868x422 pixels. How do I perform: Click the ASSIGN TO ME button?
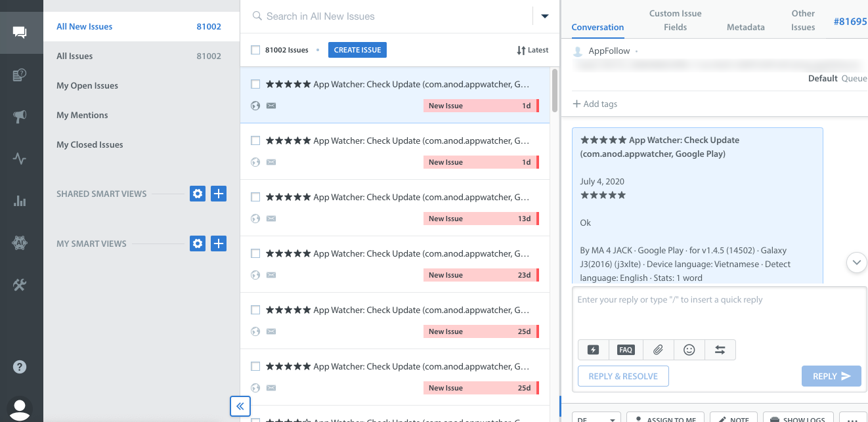click(x=665, y=418)
